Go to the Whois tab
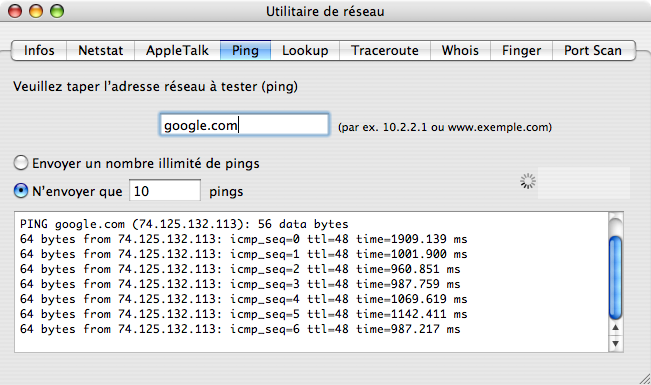The height and width of the screenshot is (385, 651). pyautogui.click(x=460, y=50)
